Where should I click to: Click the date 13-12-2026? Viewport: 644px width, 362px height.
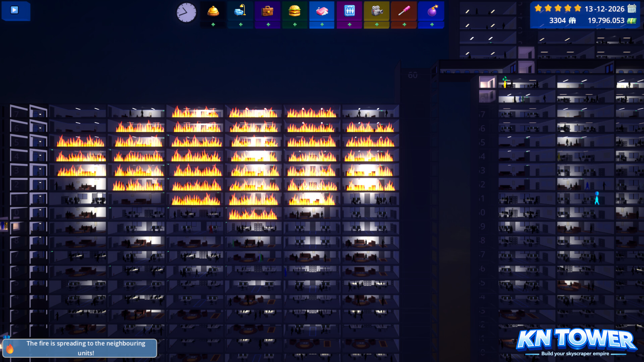pos(604,9)
